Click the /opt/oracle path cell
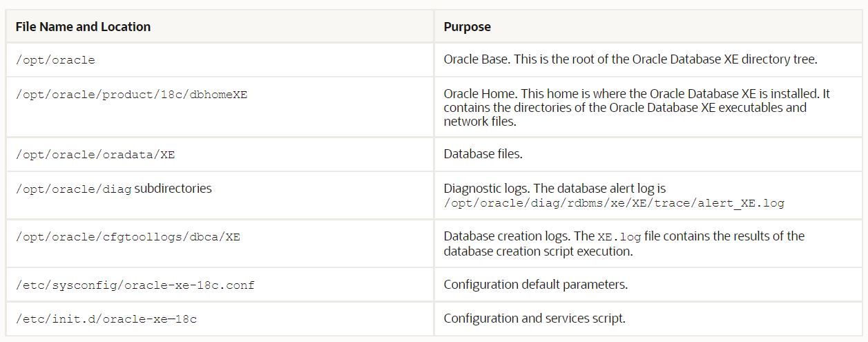This screenshot has height=342, width=868. [x=55, y=60]
